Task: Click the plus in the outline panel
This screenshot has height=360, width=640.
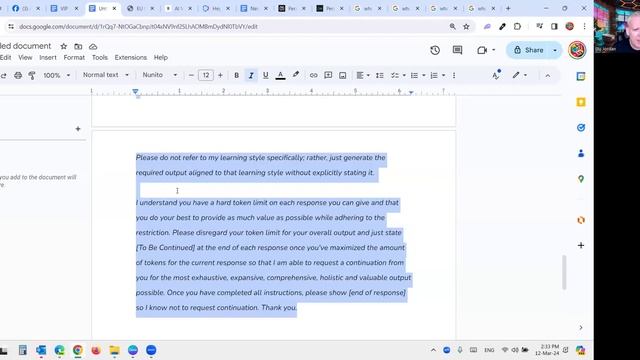Action: coord(78,129)
